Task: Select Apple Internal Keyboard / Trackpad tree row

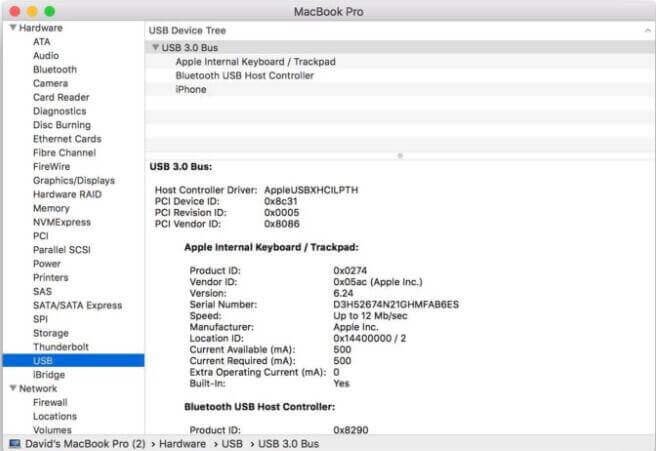Action: click(x=400, y=62)
